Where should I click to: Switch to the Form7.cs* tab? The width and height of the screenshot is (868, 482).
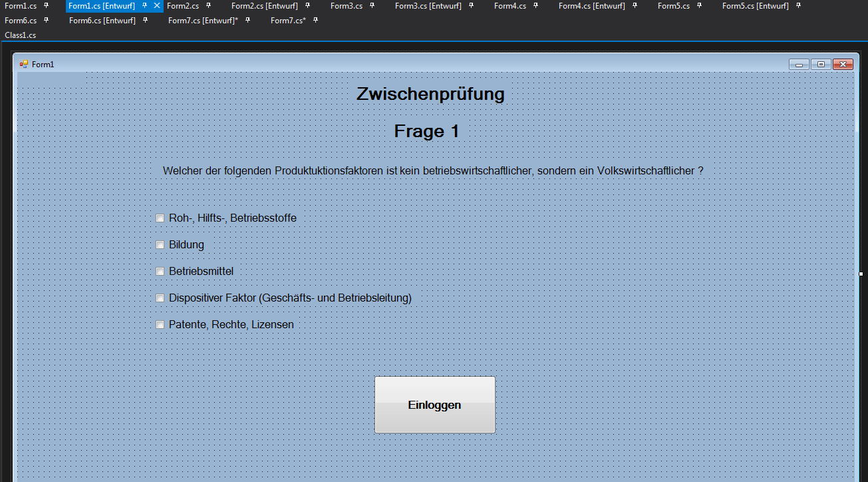coord(288,21)
